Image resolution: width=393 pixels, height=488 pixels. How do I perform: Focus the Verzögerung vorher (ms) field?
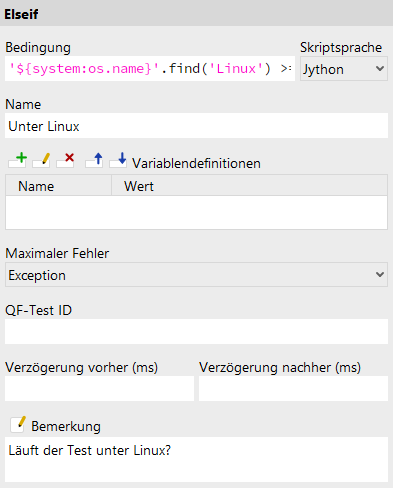pyautogui.click(x=99, y=389)
